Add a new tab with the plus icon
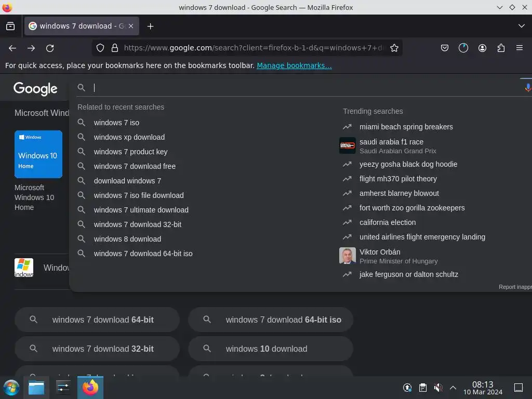Image resolution: width=532 pixels, height=399 pixels. pos(150,26)
